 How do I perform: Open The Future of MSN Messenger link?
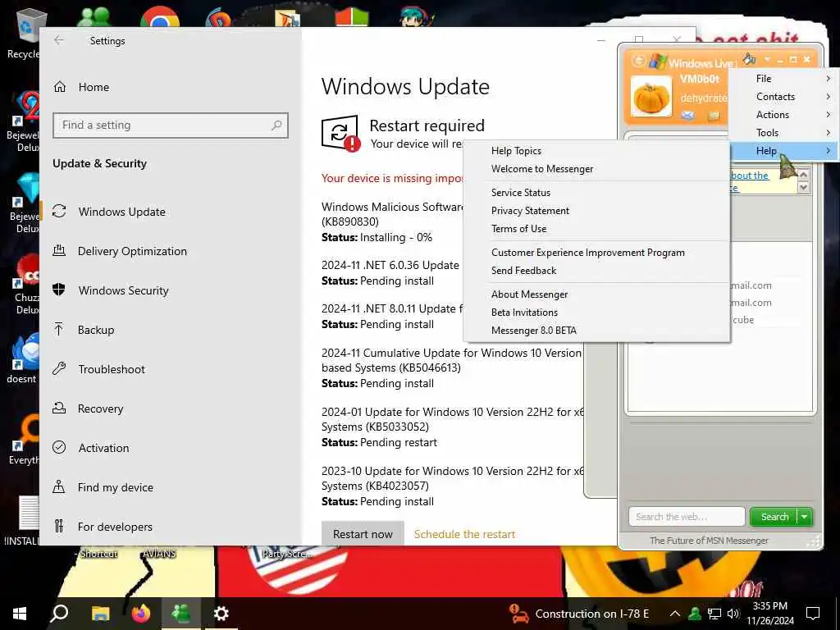(x=709, y=541)
